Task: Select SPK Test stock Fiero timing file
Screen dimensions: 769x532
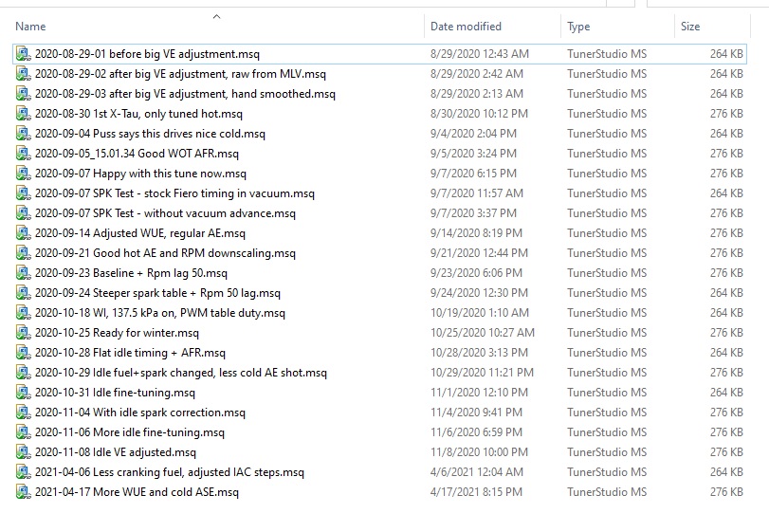Action: (x=174, y=193)
